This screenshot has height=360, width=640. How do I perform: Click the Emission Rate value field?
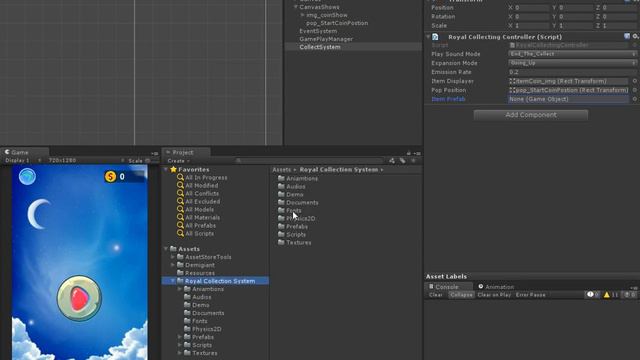tap(572, 72)
